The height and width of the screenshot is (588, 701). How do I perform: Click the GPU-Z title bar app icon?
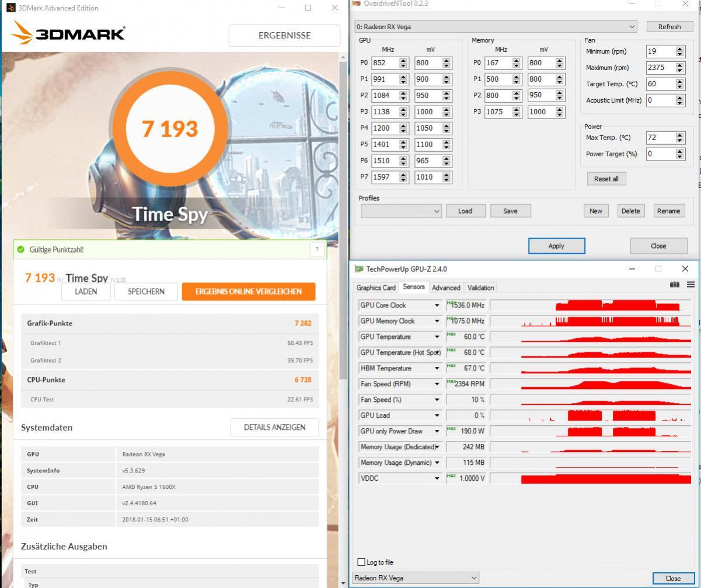click(358, 269)
